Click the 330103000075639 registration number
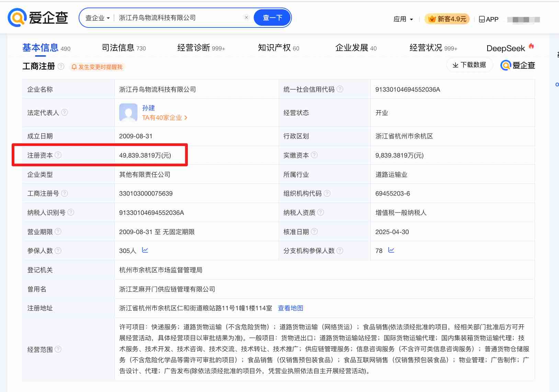This screenshot has height=392, width=559. point(146,194)
